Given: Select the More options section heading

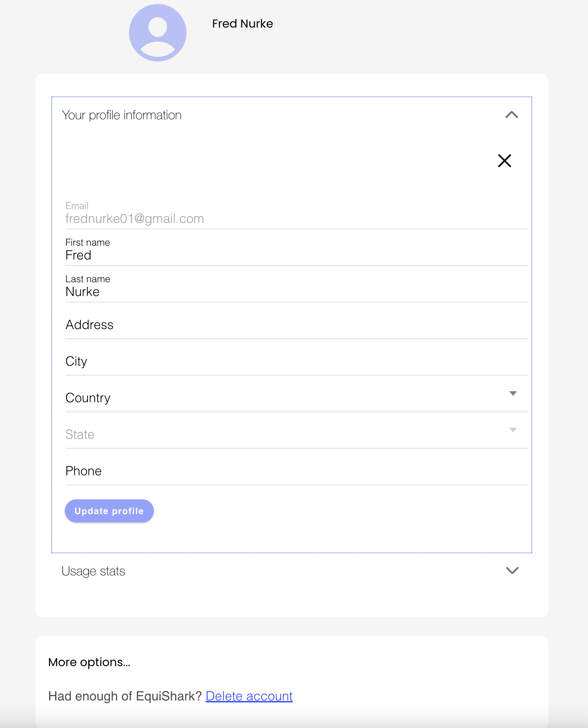Looking at the screenshot, I should tap(89, 662).
